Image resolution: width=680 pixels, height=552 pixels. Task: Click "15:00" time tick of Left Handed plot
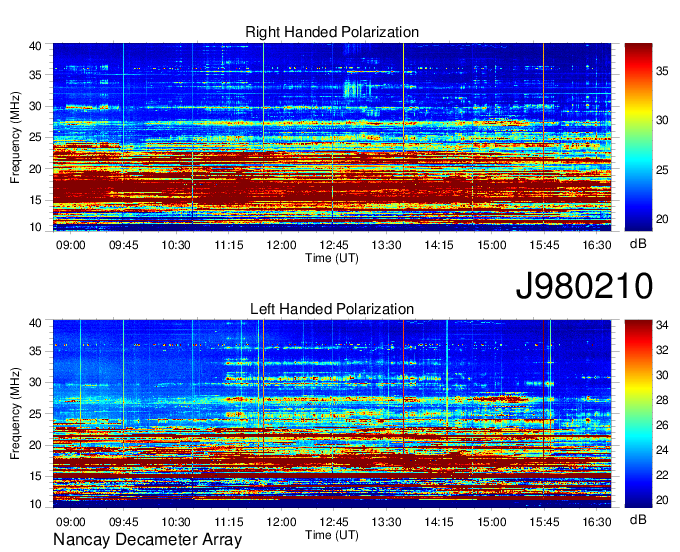pos(491,522)
